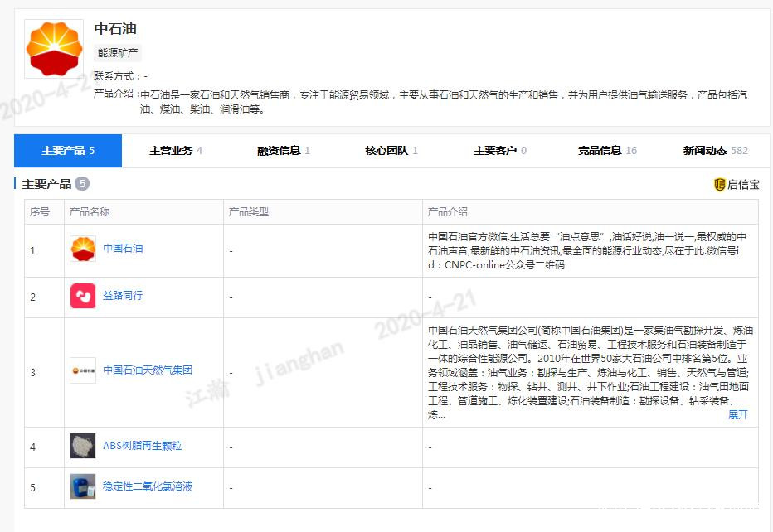Open the 中国石油 product link
Screen dimensions: 773x532
tap(123, 249)
